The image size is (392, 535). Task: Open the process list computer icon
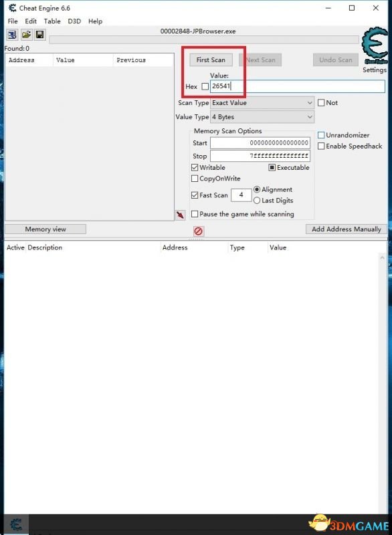pyautogui.click(x=12, y=35)
